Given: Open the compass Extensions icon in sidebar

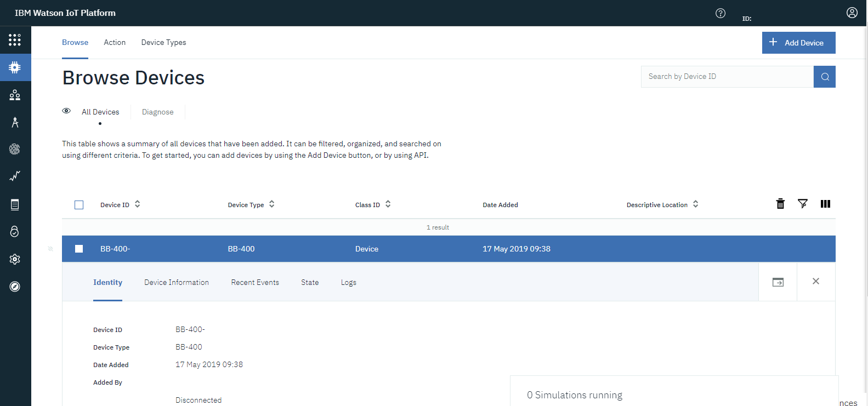Looking at the screenshot, I should 15,287.
